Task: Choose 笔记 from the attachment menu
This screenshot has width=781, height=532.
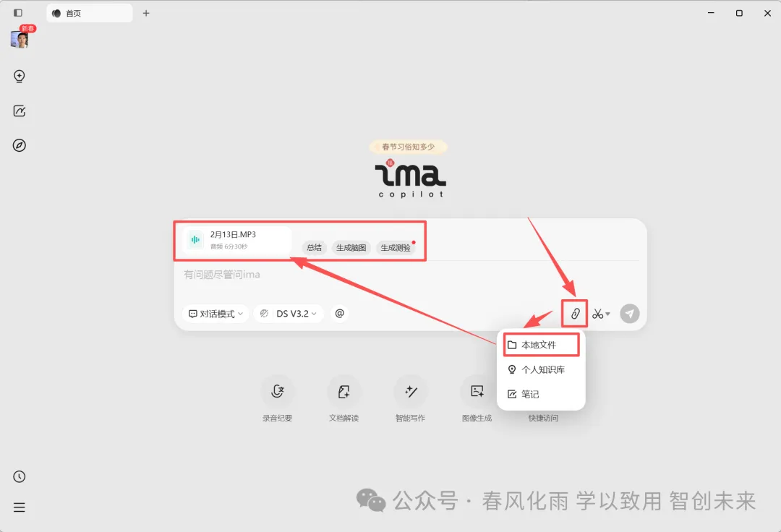Action: click(542, 394)
